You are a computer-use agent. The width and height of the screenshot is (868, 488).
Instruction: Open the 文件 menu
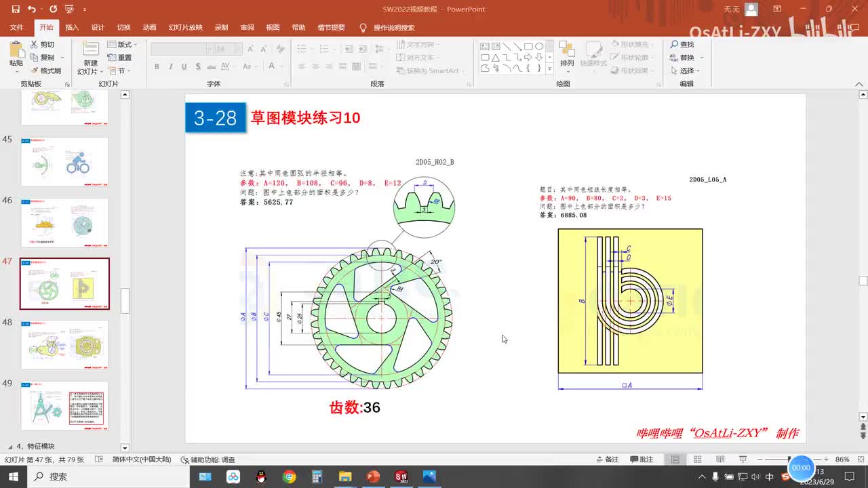pos(17,28)
